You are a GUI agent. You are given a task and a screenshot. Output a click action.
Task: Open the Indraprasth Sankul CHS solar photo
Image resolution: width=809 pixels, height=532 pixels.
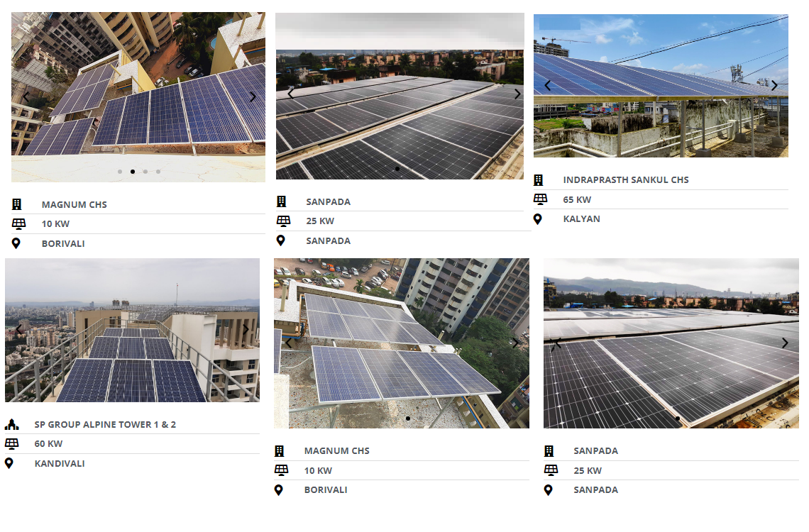(660, 106)
